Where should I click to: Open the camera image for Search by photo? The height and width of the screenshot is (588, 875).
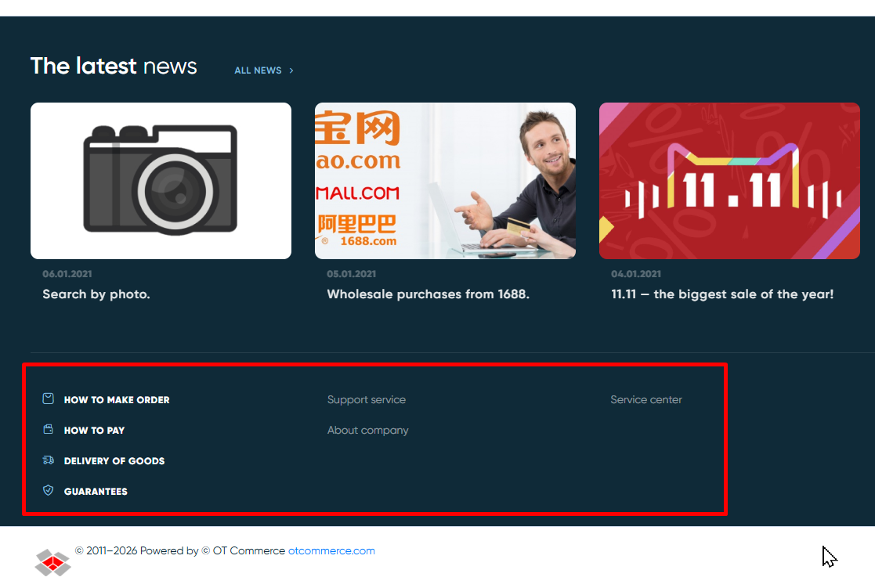(161, 181)
